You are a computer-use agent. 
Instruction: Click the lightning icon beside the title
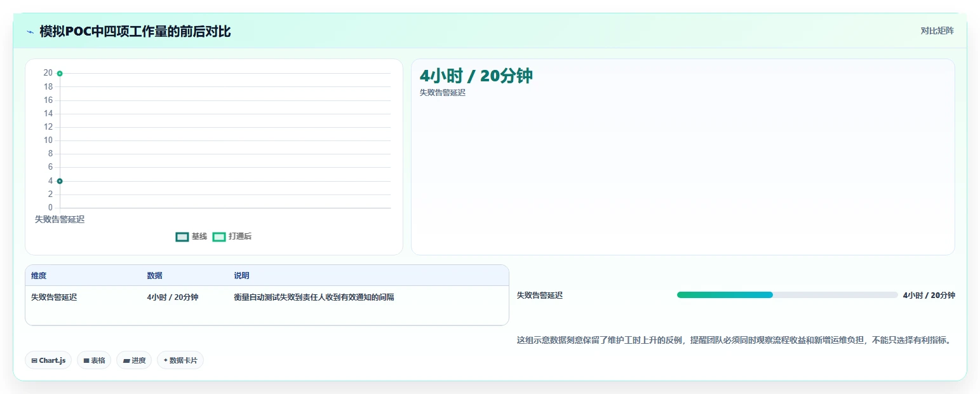pyautogui.click(x=30, y=32)
